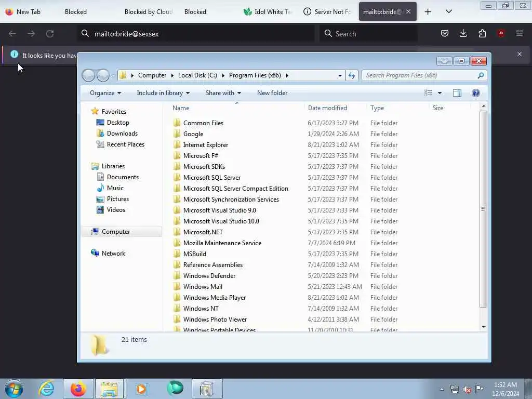The width and height of the screenshot is (532, 399).
Task: List all tabs with the chevron button
Action: point(448,12)
